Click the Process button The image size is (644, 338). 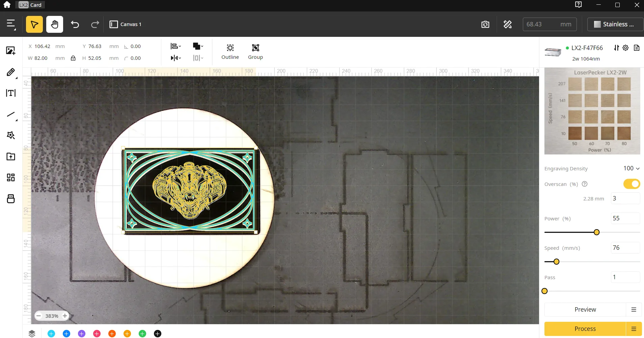click(585, 329)
